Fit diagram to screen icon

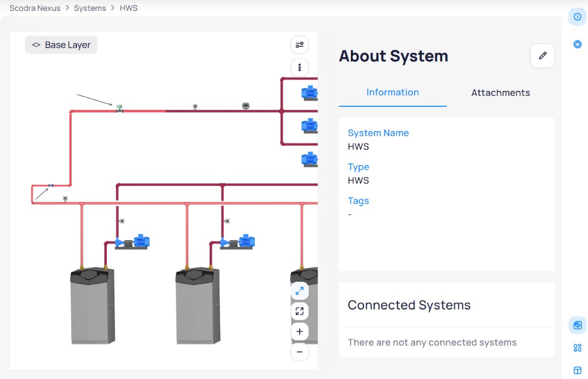pyautogui.click(x=300, y=311)
